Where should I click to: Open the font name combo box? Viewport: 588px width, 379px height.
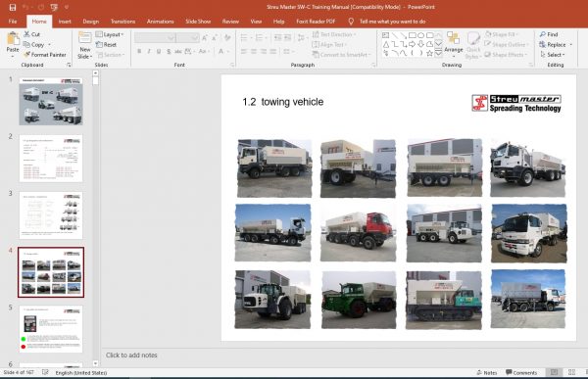coord(155,37)
